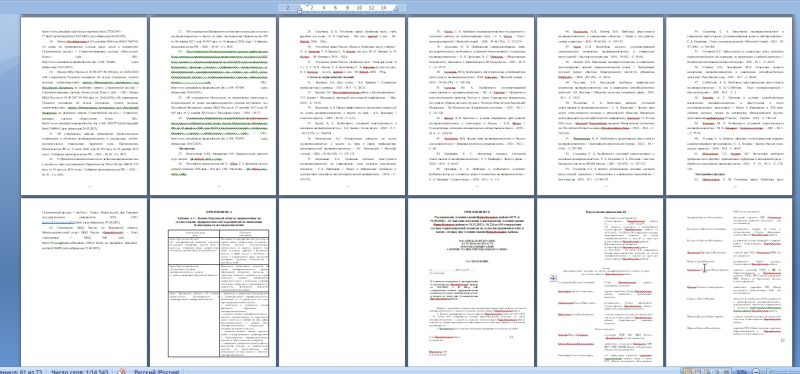Viewport: 800px width, 374px height.
Task: Switch to Draft view in status bar
Action: pos(726,371)
